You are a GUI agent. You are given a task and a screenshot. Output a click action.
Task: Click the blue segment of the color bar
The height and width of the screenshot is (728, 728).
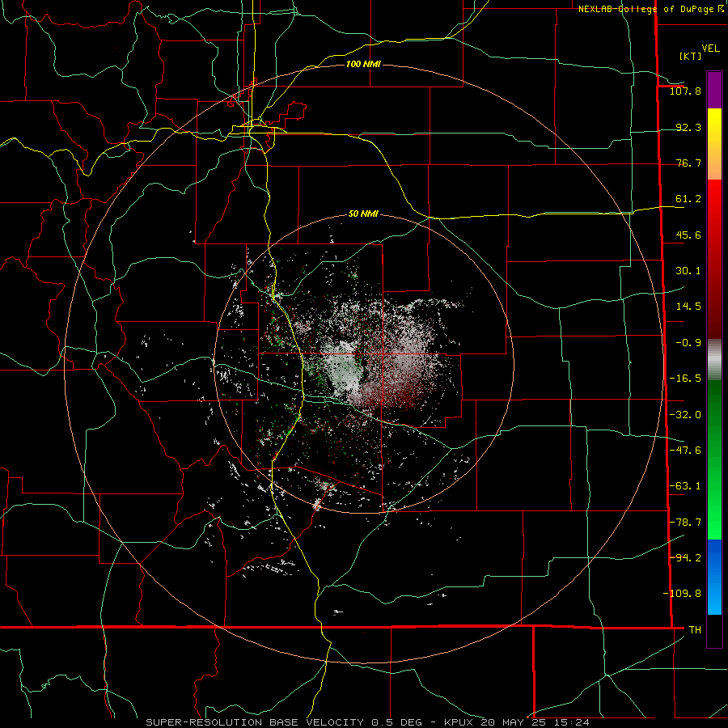tap(714, 577)
